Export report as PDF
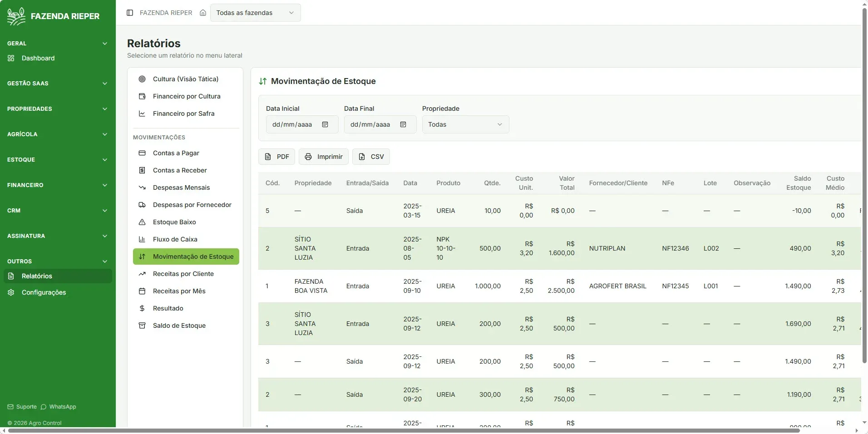Viewport: 868px width, 434px height. click(277, 157)
